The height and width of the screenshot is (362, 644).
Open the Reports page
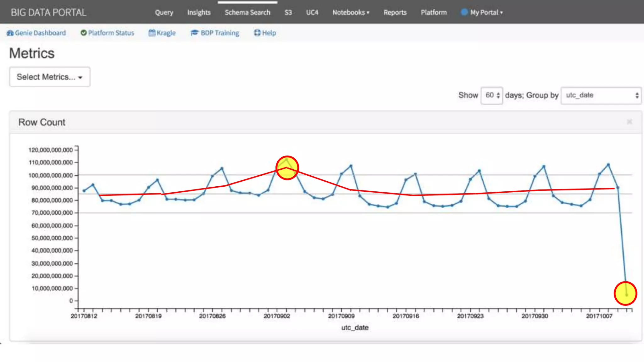coord(395,13)
